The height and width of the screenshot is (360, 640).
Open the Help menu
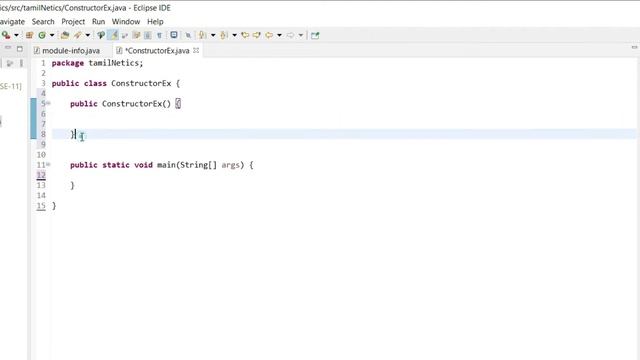click(155, 22)
